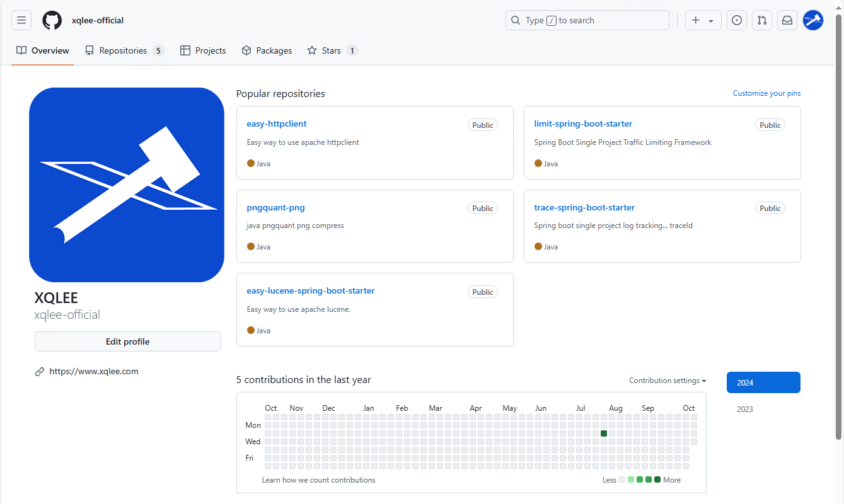Click the page vertical scrollbar

838,227
